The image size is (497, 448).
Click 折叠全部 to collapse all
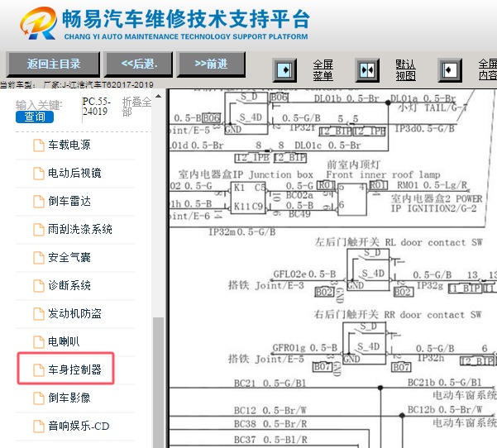point(136,107)
